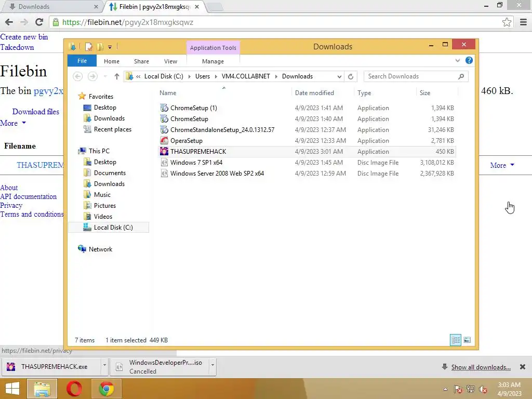Click Create new bin link
532x399 pixels.
[24, 37]
